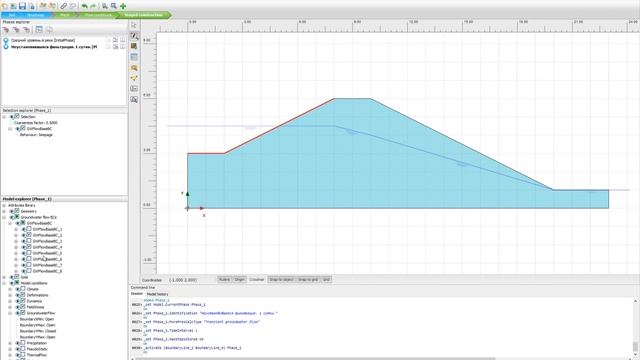Screen dimensions: 640x360
Task: Click the Grid button below the canvas
Action: [326, 280]
